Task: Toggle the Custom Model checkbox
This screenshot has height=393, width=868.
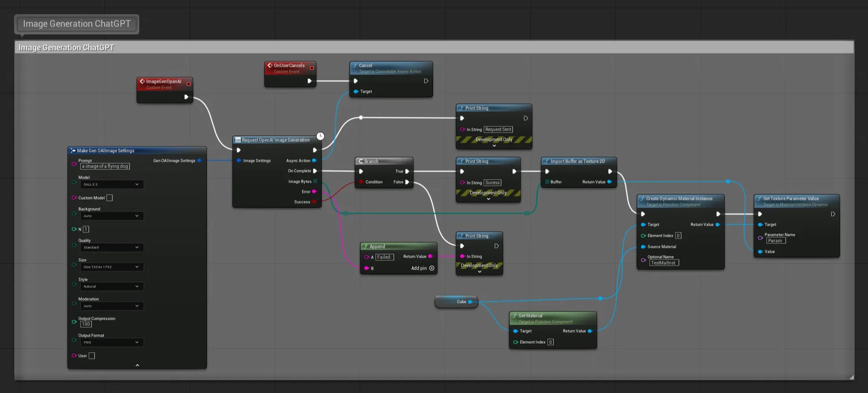Action: pyautogui.click(x=109, y=198)
